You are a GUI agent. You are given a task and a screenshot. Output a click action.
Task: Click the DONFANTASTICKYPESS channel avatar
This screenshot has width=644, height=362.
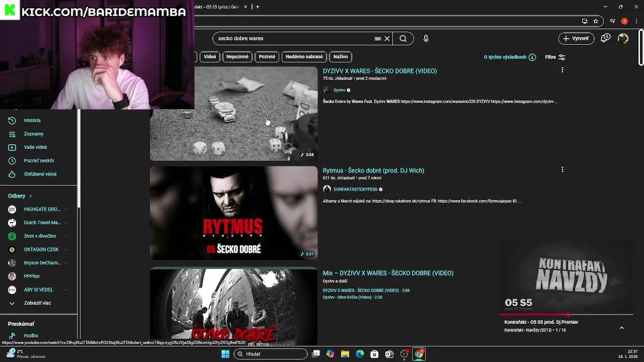click(327, 190)
